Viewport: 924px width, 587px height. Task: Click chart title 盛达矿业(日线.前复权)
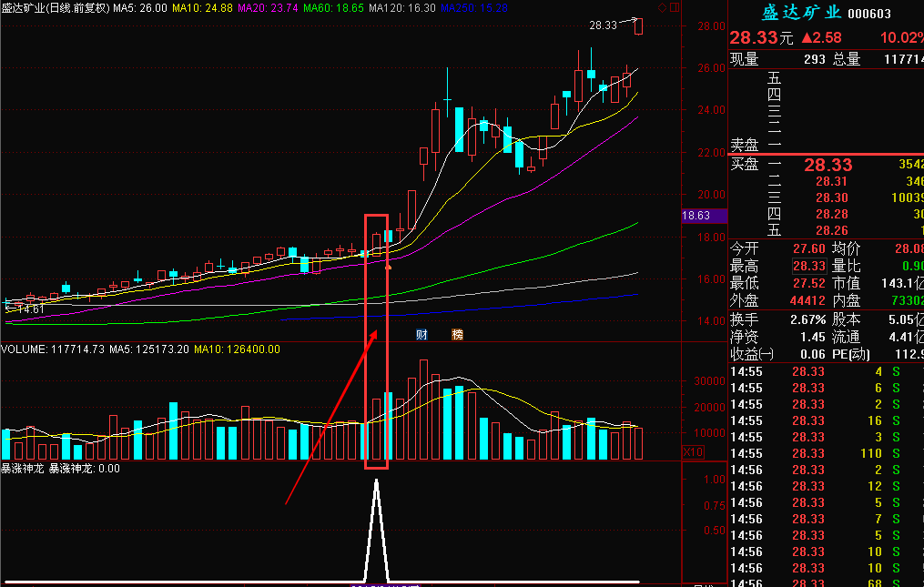tap(56, 8)
